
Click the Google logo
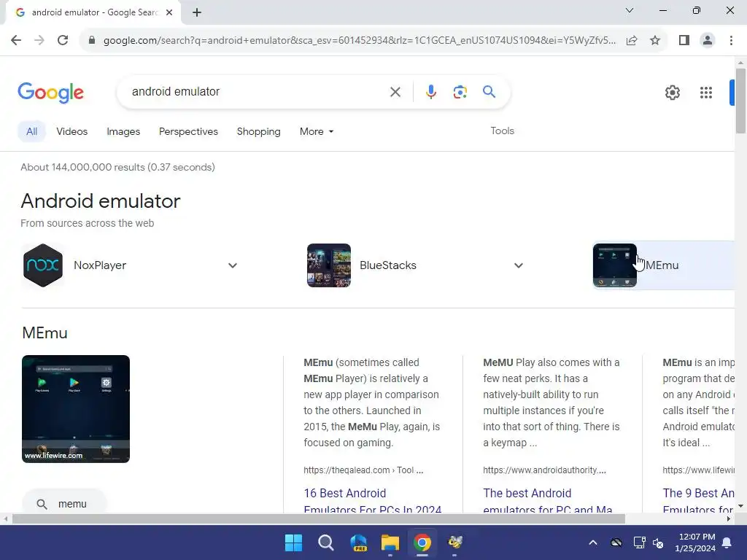pos(50,93)
